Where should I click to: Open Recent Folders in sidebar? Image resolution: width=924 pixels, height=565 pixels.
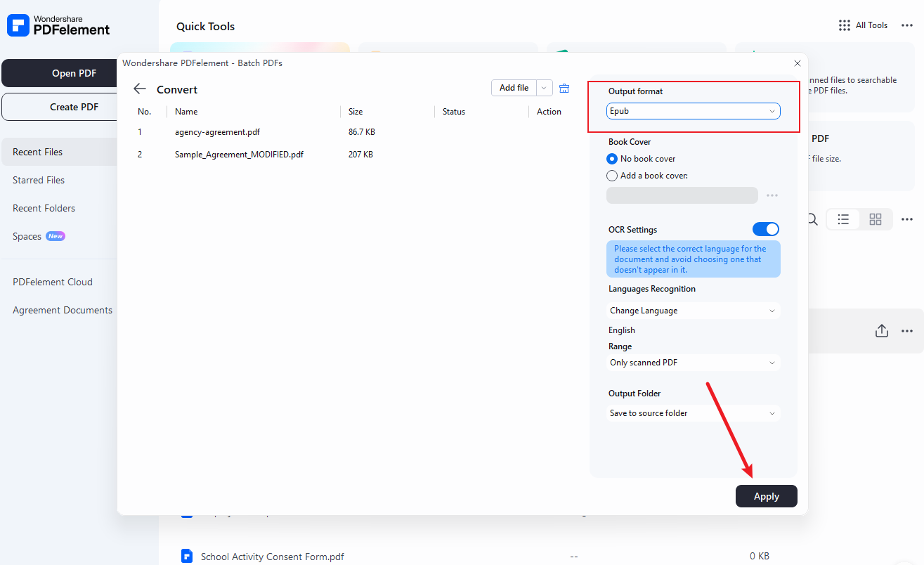point(44,208)
